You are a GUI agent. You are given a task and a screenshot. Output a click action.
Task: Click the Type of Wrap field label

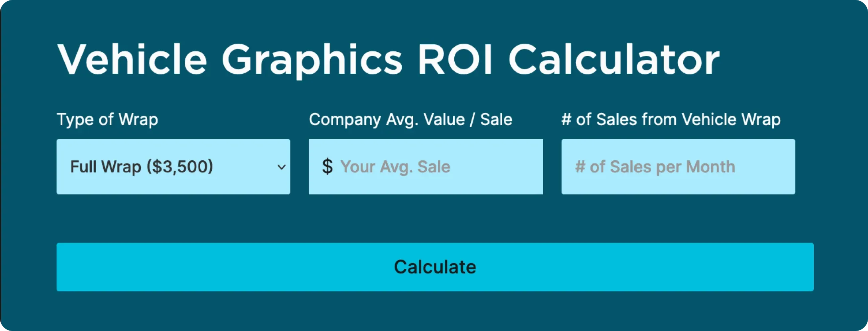pyautogui.click(x=107, y=119)
